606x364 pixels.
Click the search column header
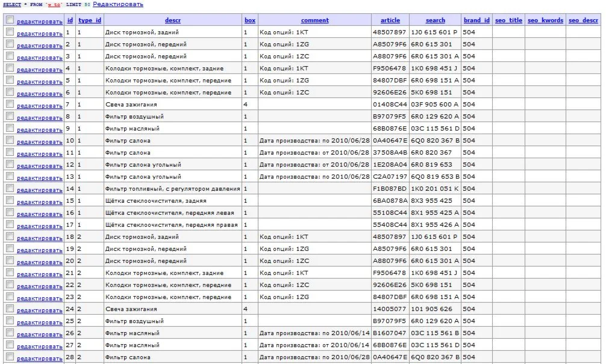(x=436, y=20)
